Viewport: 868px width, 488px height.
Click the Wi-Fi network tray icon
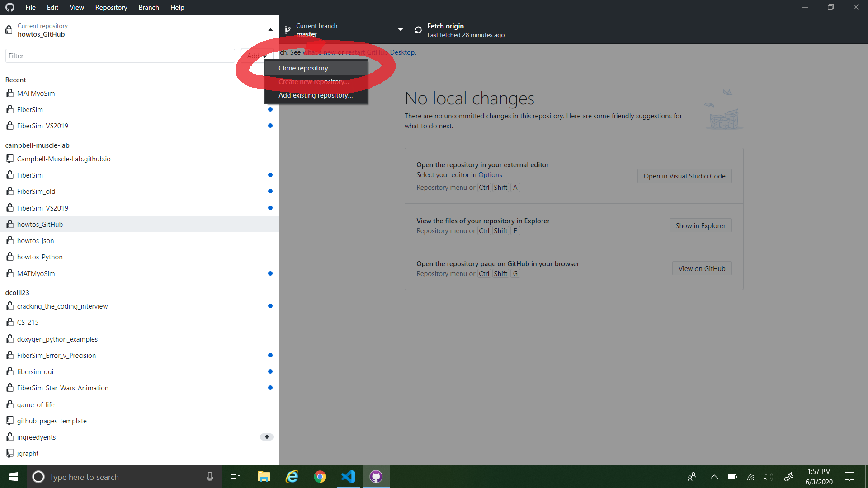coord(750,477)
